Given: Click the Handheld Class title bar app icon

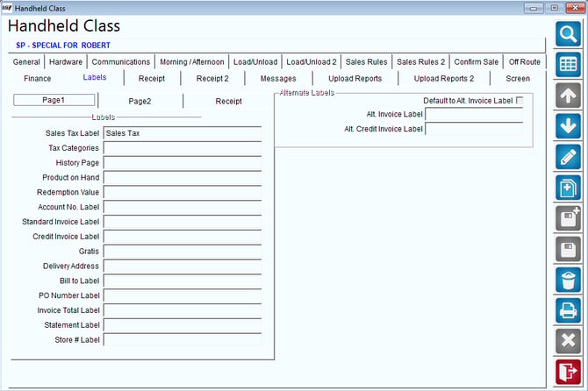Looking at the screenshot, I should (7, 8).
